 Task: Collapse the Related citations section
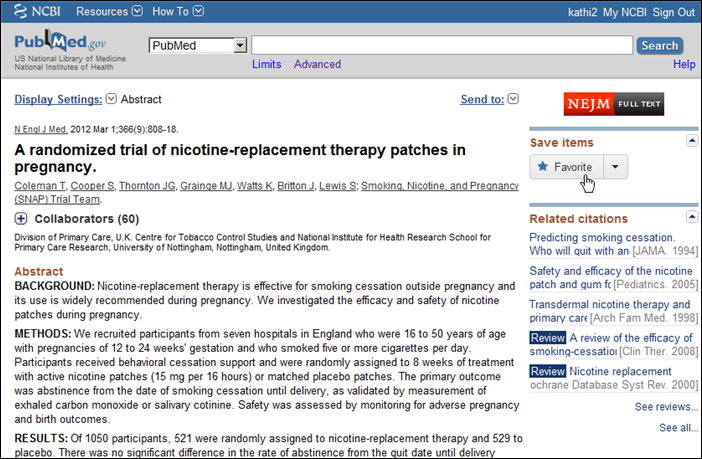(692, 217)
